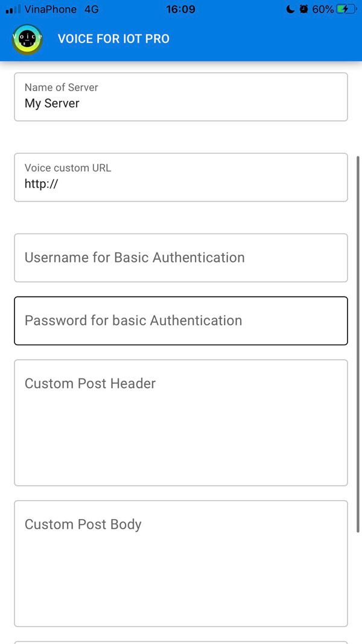The height and width of the screenshot is (644, 362).
Task: Tap the Do Not Disturb moon icon
Action: pos(290,9)
